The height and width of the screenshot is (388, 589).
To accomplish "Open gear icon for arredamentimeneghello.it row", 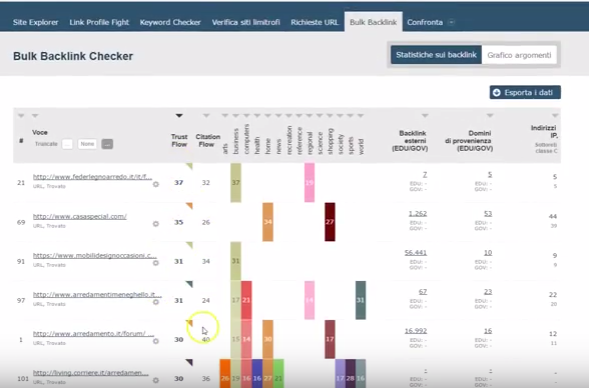I will tap(156, 302).
